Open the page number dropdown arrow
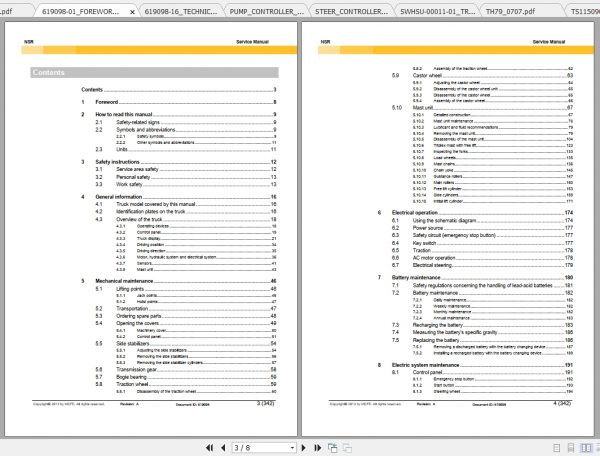Image resolution: width=600 pixels, height=456 pixels. 292,448
